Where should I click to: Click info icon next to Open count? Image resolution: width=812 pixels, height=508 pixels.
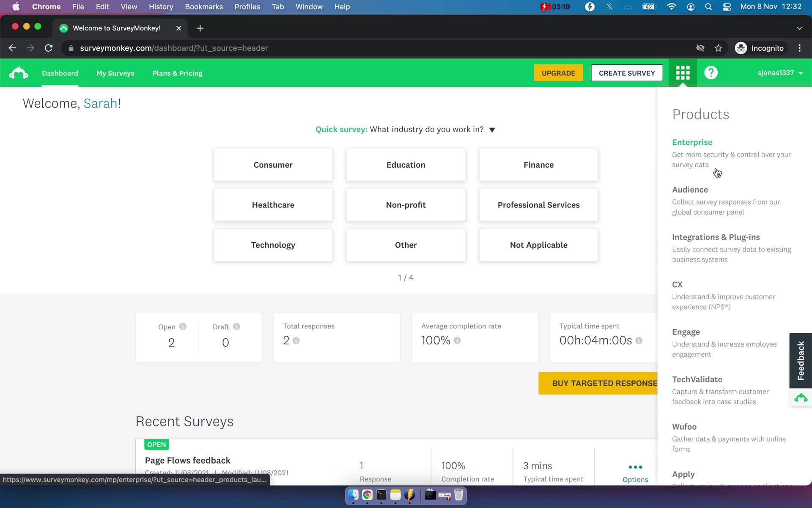click(x=183, y=326)
